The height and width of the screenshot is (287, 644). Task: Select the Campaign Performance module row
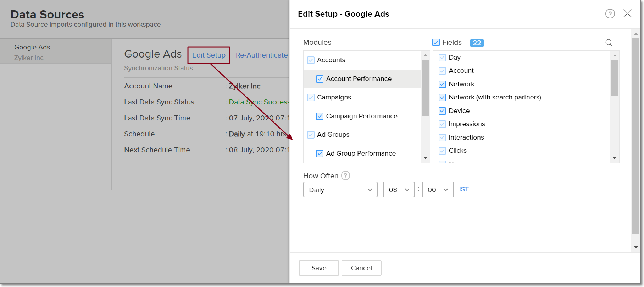[x=361, y=116]
